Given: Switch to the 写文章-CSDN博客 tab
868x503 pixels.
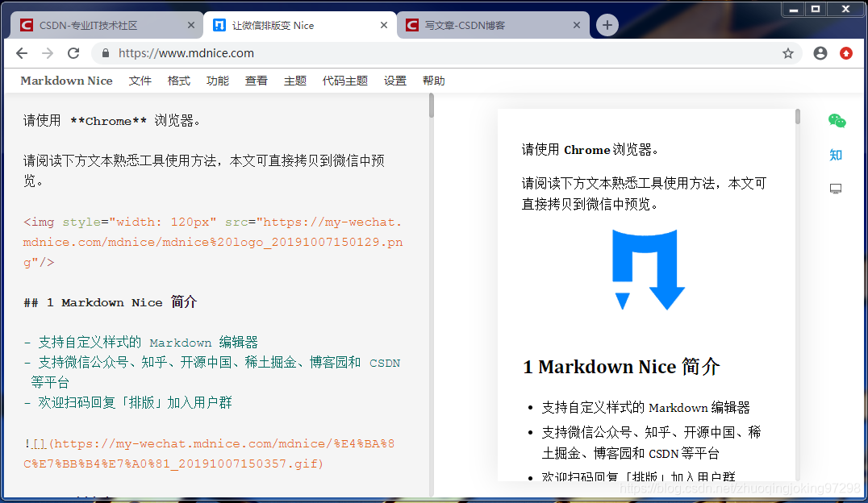Looking at the screenshot, I should (476, 25).
